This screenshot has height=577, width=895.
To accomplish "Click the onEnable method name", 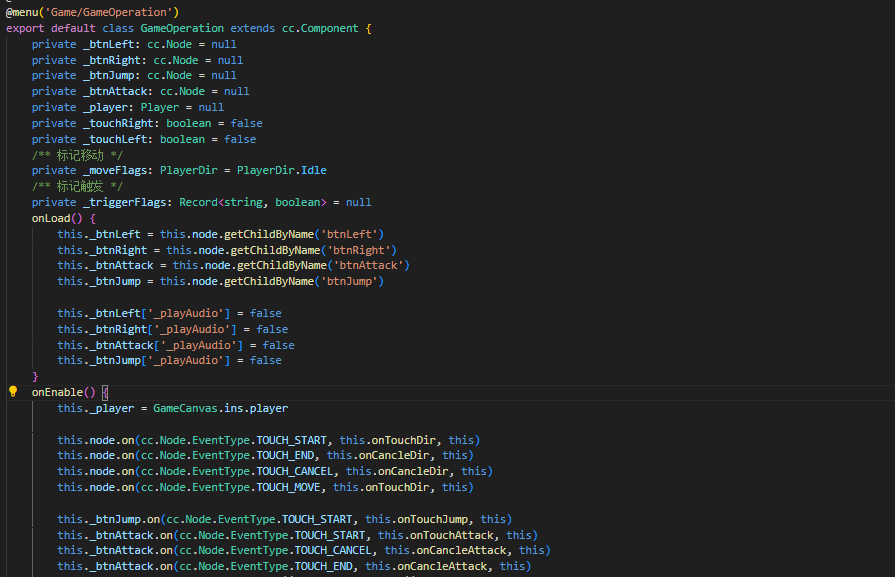I will tap(57, 392).
